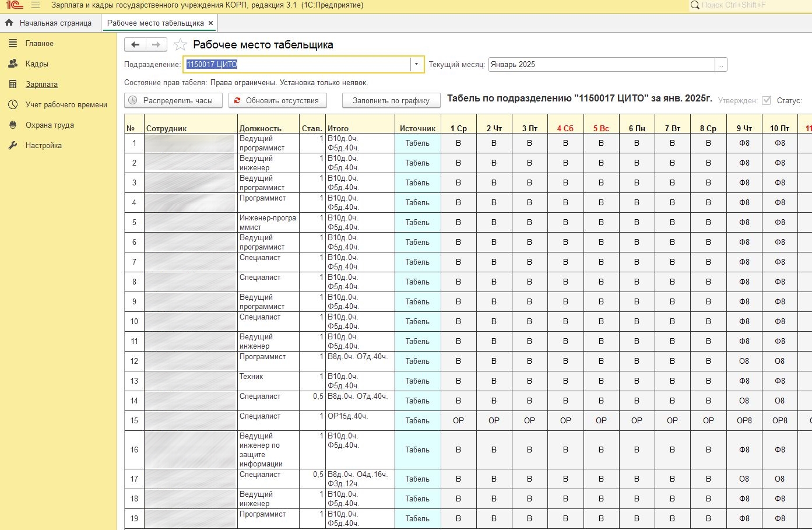Click the 1C logo icon
The image size is (812, 530).
[x=15, y=5]
